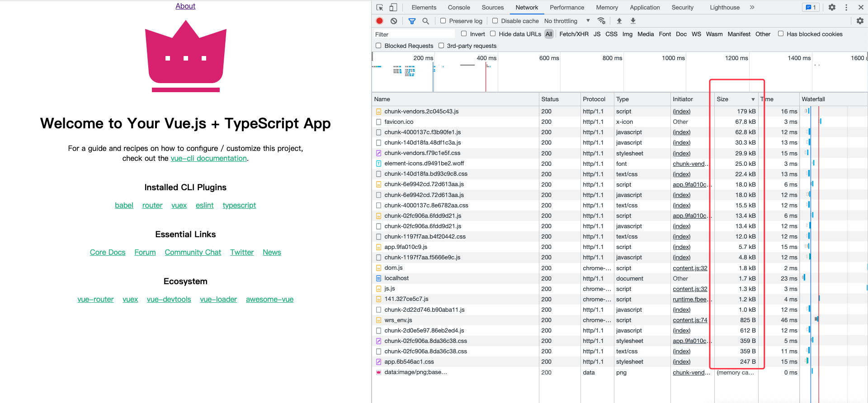The image size is (868, 403).
Task: Select the All request type filter
Action: coord(549,34)
